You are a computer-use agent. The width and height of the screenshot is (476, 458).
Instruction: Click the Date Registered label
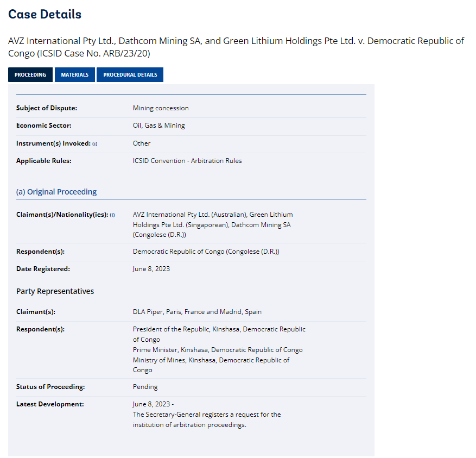point(43,269)
